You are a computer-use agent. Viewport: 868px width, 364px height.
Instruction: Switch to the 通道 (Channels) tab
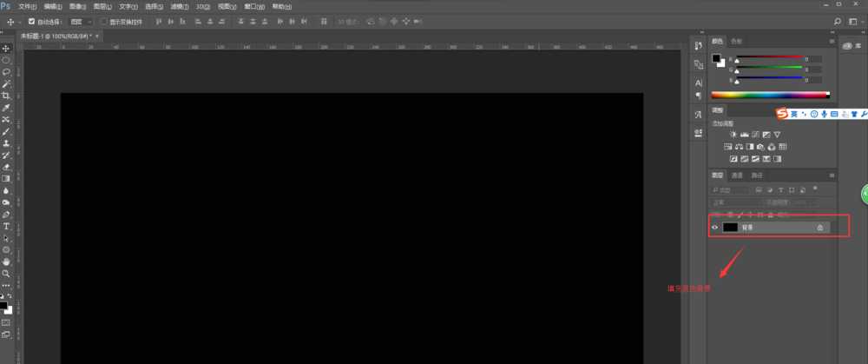pyautogui.click(x=736, y=175)
